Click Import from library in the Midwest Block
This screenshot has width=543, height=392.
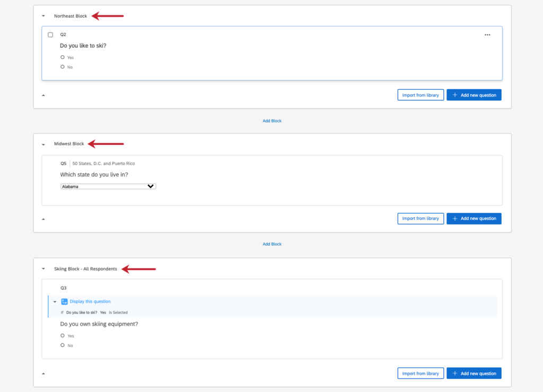pos(421,218)
